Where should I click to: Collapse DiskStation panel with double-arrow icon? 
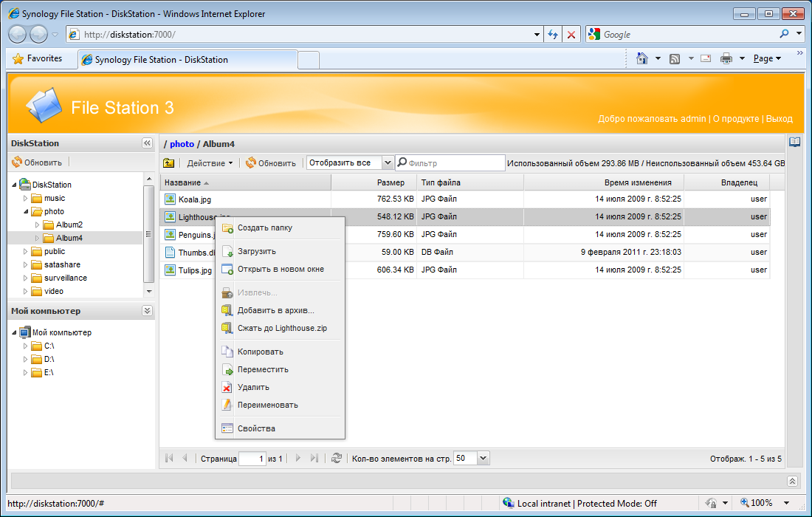click(147, 143)
